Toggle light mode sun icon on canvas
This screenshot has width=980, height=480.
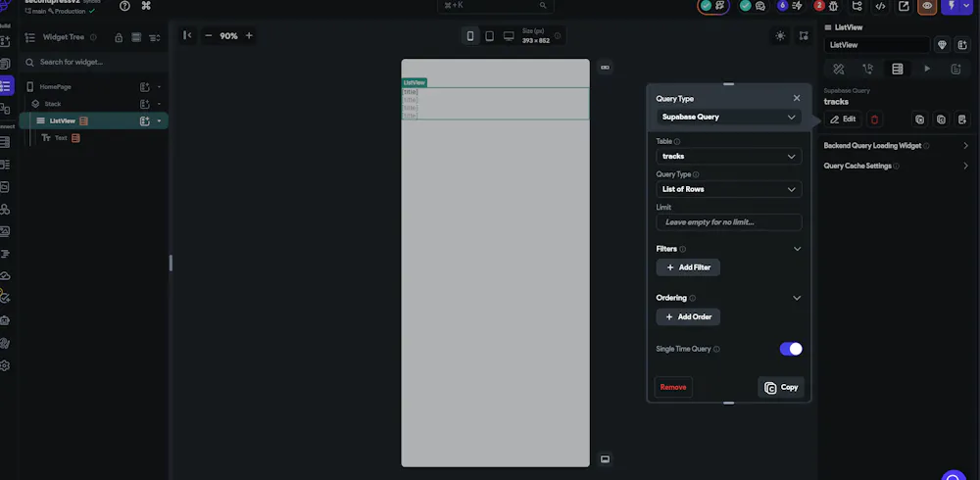(x=780, y=36)
